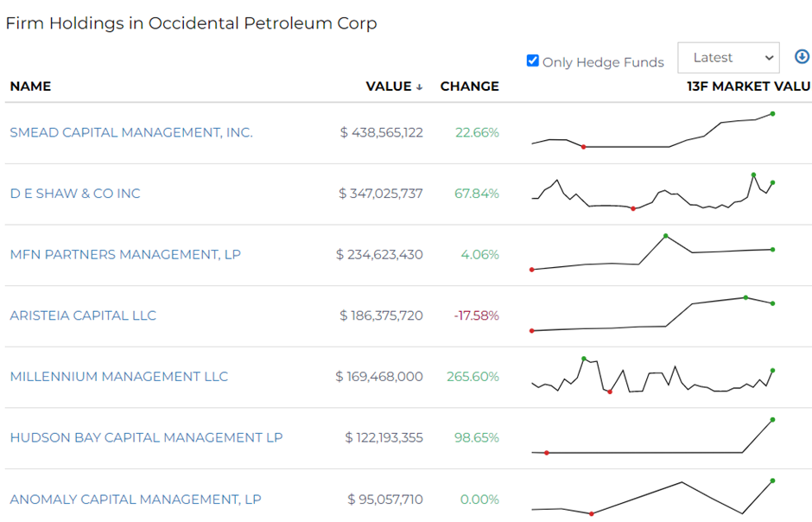Click the Millennium Management market value sparkline

coord(652,375)
